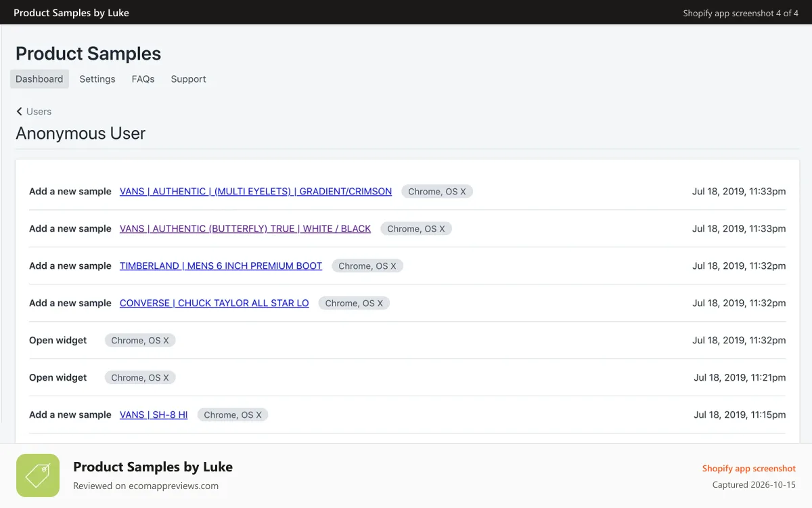The image size is (812, 508).
Task: Click Chrome, OS X badge in GRADIENT/CRIMSON row
Action: (437, 191)
